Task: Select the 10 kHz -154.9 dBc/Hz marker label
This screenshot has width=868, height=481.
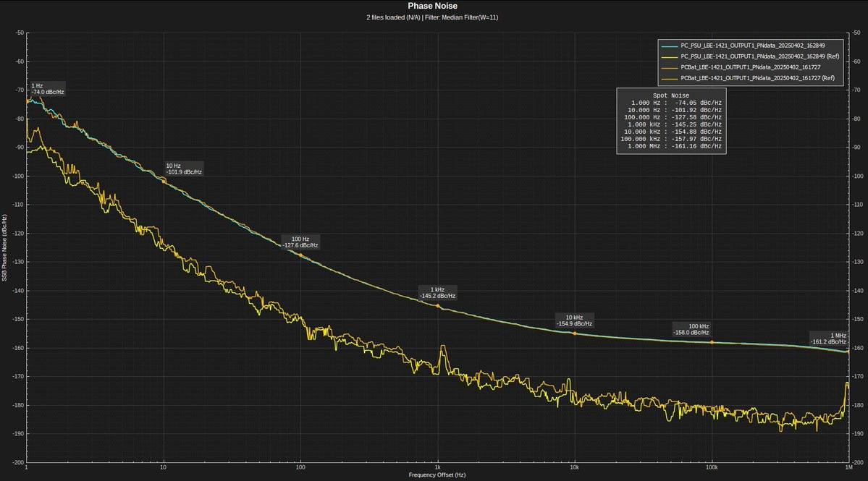Action: point(574,320)
